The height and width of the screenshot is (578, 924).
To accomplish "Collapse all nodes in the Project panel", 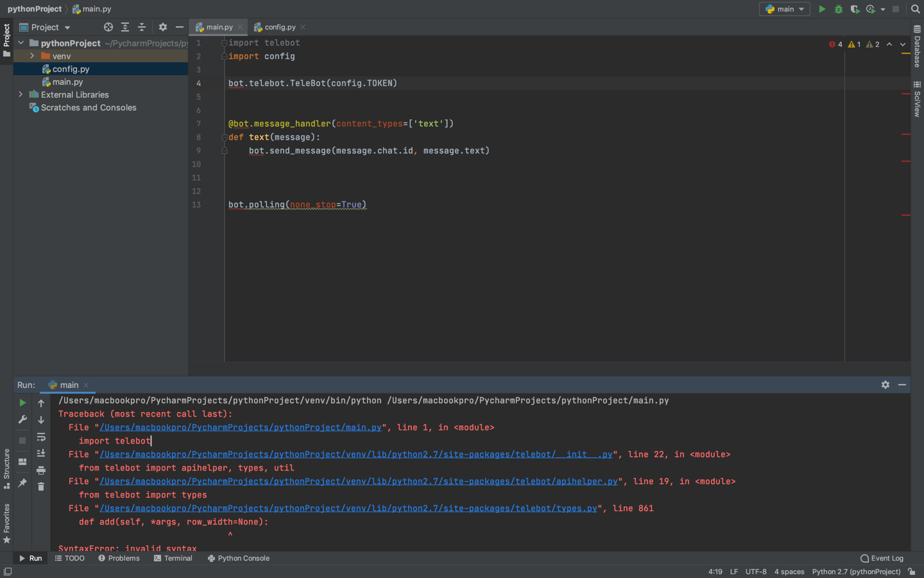I will coord(141,27).
